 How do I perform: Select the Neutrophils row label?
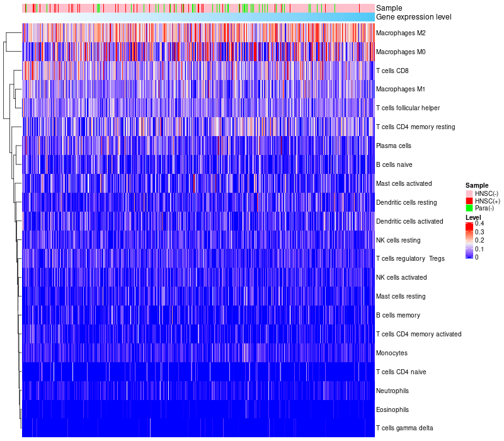pos(392,391)
